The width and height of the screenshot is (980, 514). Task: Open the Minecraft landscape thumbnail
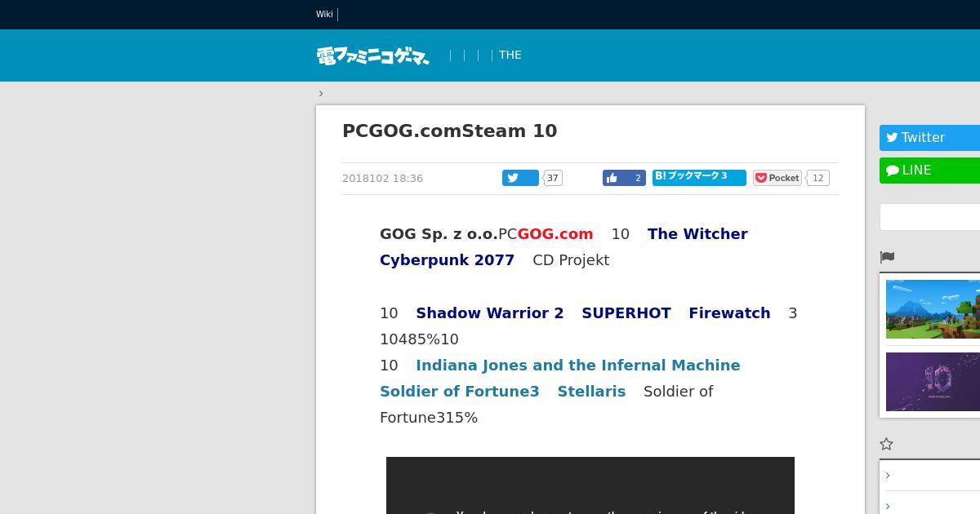(933, 309)
